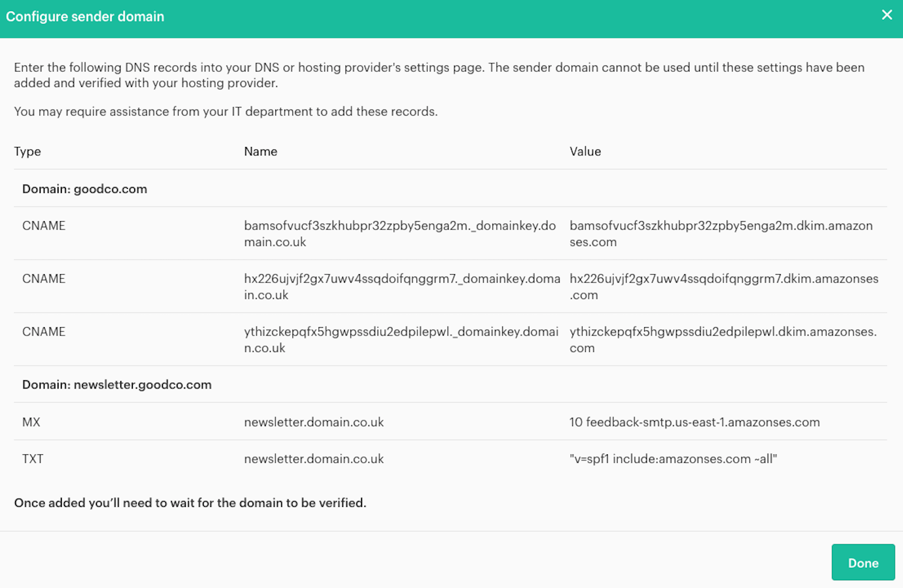Click the TXT record name newsletter.domain.co.uk

(314, 459)
